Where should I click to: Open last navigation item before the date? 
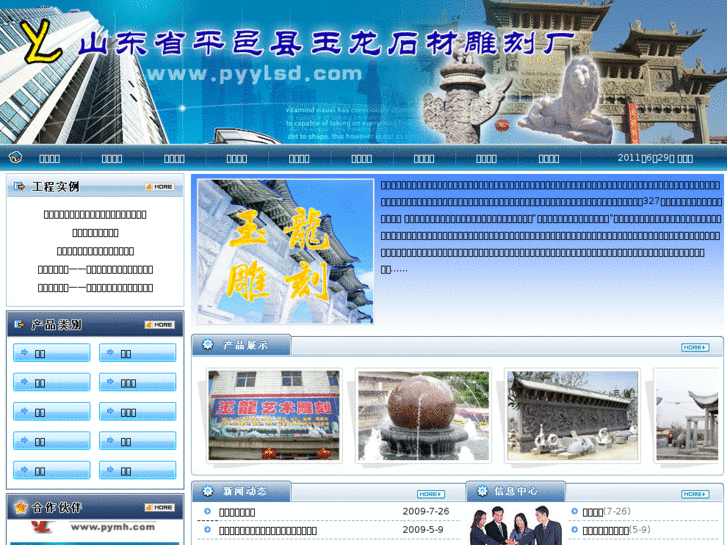click(x=548, y=159)
